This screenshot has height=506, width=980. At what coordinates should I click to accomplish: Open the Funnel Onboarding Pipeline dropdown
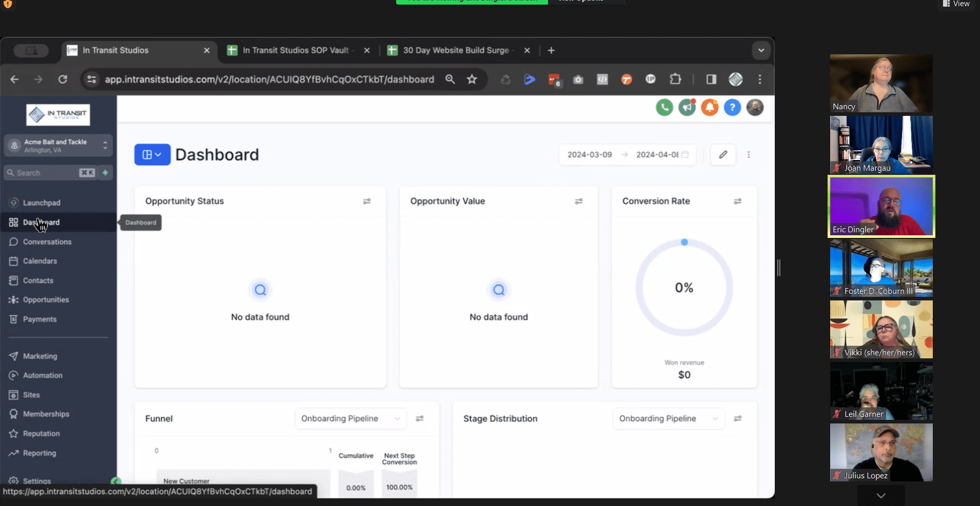[350, 419]
